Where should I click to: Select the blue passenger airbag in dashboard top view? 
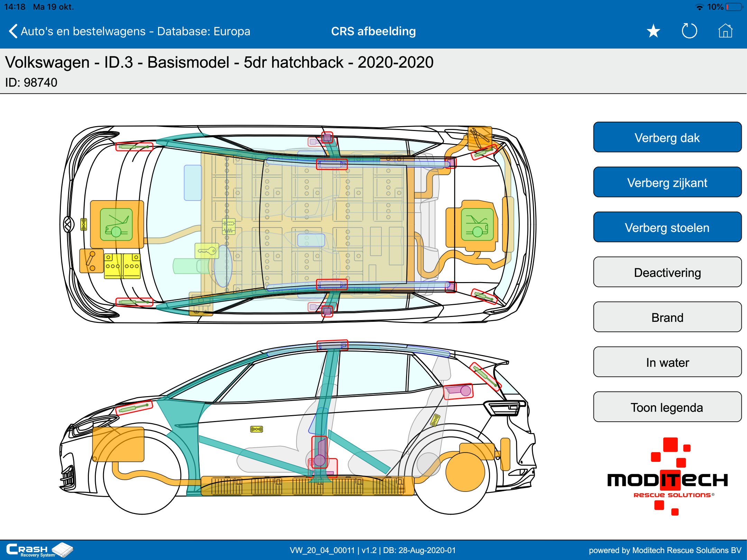tap(193, 183)
